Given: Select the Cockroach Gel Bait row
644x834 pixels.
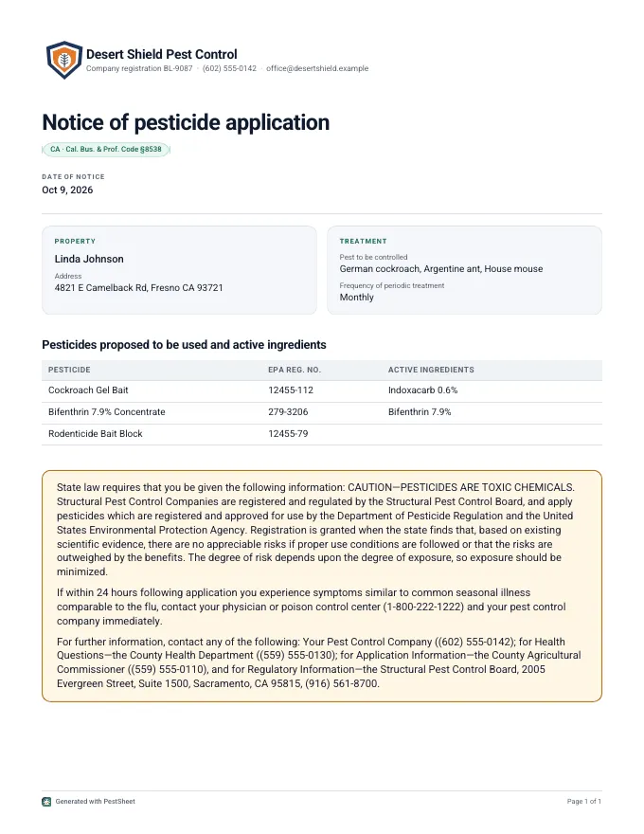Looking at the screenshot, I should pos(322,390).
